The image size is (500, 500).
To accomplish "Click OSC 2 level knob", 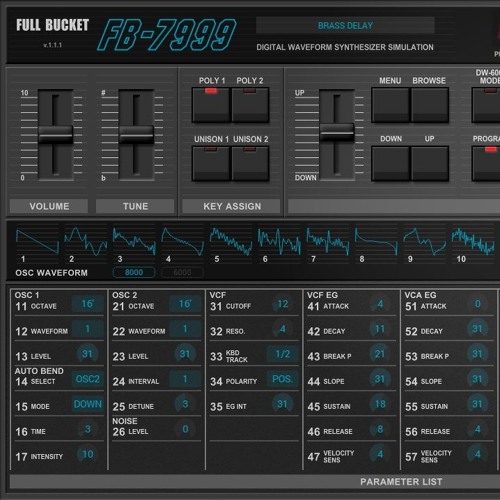I will click(185, 354).
